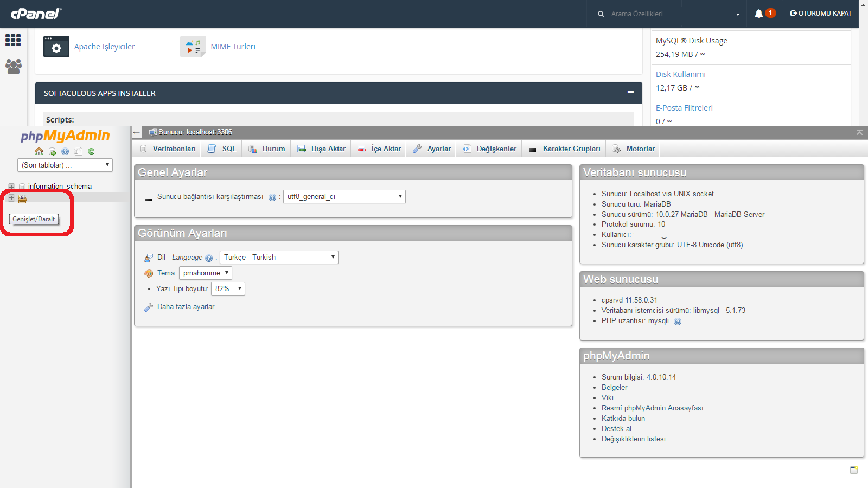Image resolution: width=868 pixels, height=488 pixels.
Task: Click help icon next to Sunucu bağlantısı karşılaştırması
Action: [x=272, y=197]
